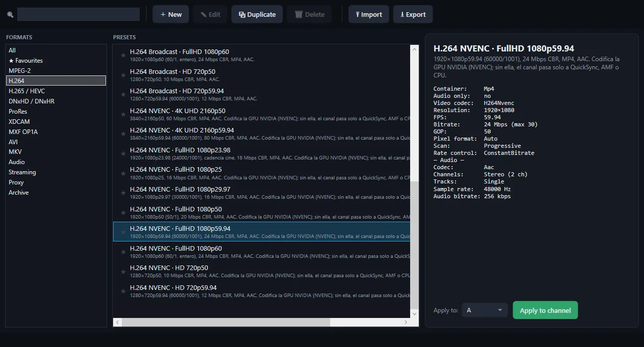Toggle favourite star for NVENC 4K UHD 2160p50
The image size is (644, 347).
click(123, 114)
